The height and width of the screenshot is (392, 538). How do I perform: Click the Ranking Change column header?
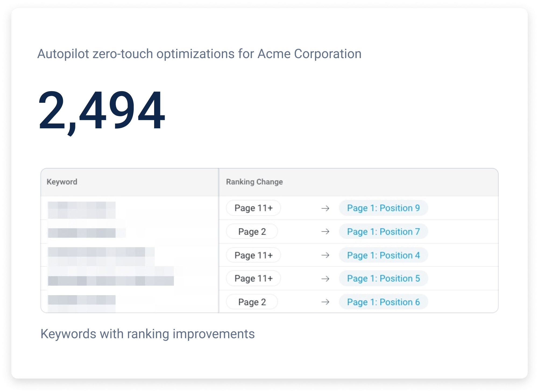[x=254, y=182]
